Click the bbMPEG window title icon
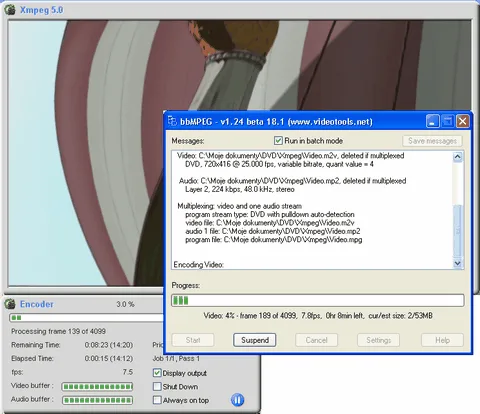Viewport: 480px width, 414px height. pyautogui.click(x=172, y=121)
